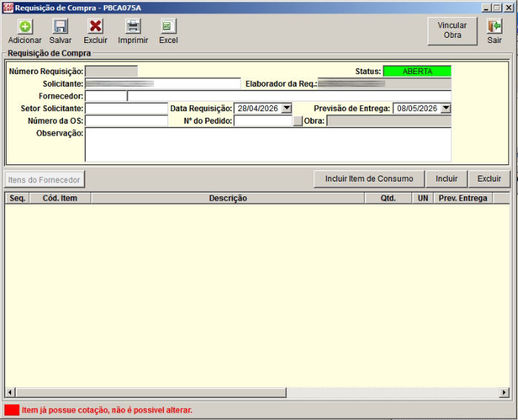Click the Fornecedor code field

[x=106, y=96]
